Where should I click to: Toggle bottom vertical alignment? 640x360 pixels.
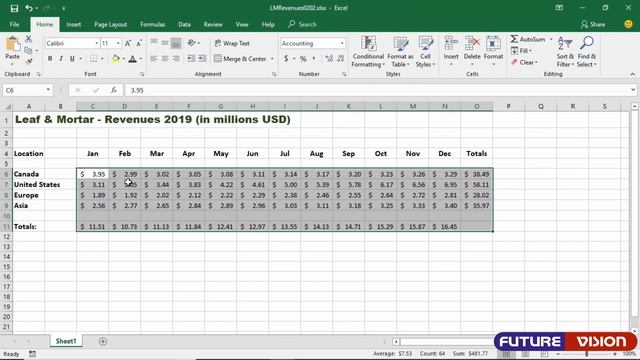click(176, 43)
